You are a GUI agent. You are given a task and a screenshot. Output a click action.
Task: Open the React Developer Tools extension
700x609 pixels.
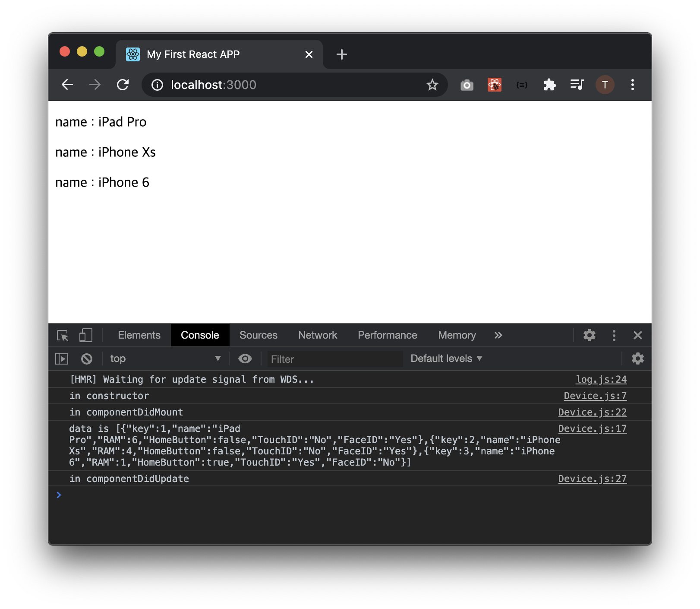pos(495,85)
